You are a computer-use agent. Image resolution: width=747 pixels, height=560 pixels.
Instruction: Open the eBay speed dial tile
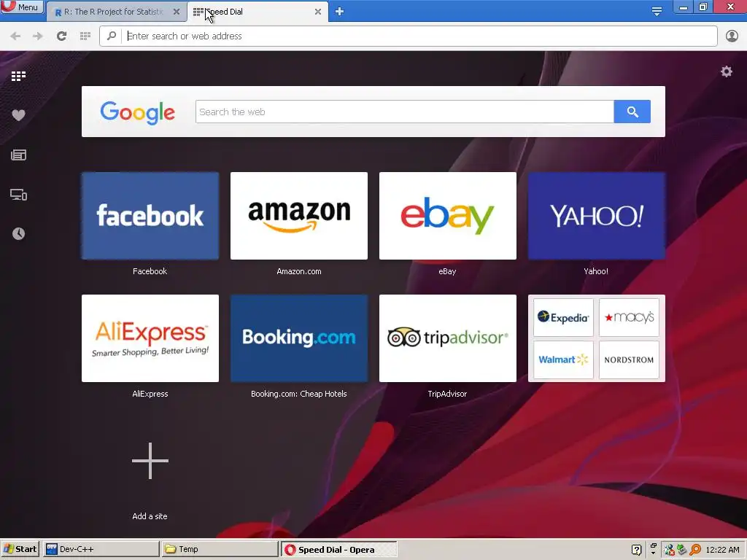pos(448,216)
